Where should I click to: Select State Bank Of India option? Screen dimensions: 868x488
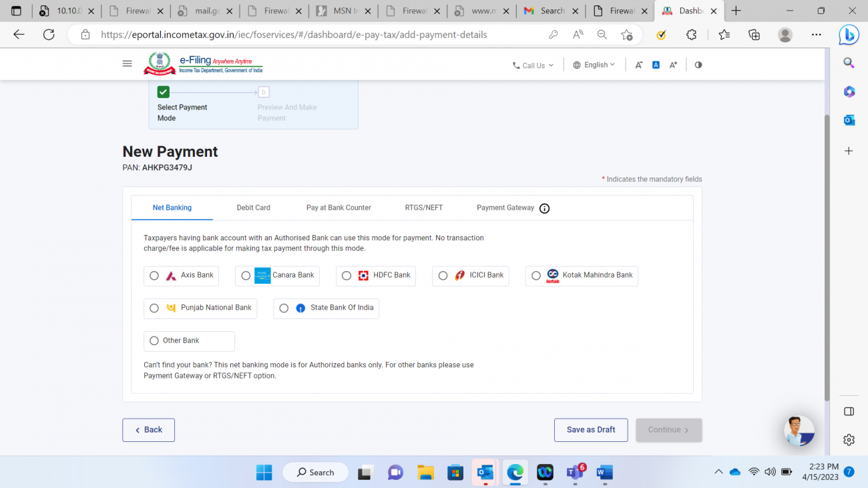pos(284,308)
